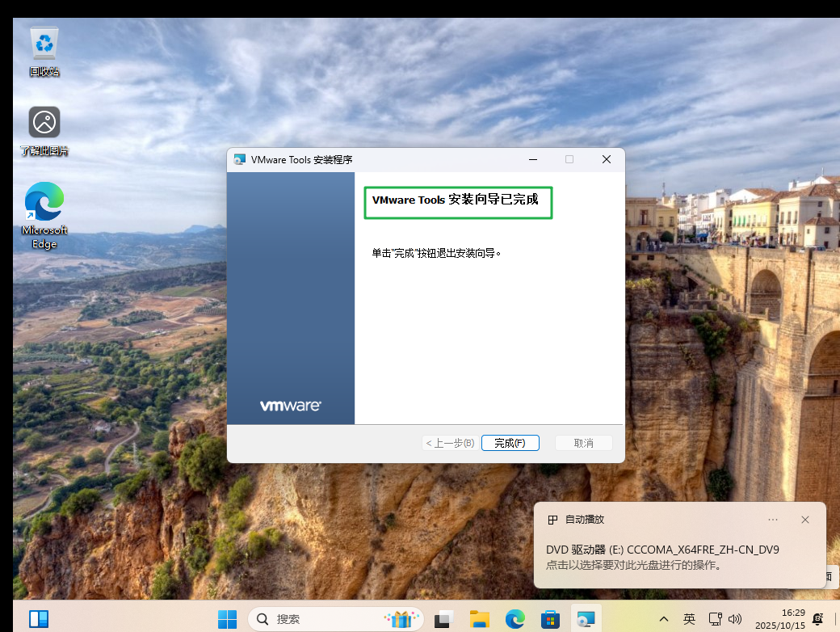This screenshot has height=632, width=840.
Task: Launch Microsoft Edge from the taskbar
Action: click(514, 619)
